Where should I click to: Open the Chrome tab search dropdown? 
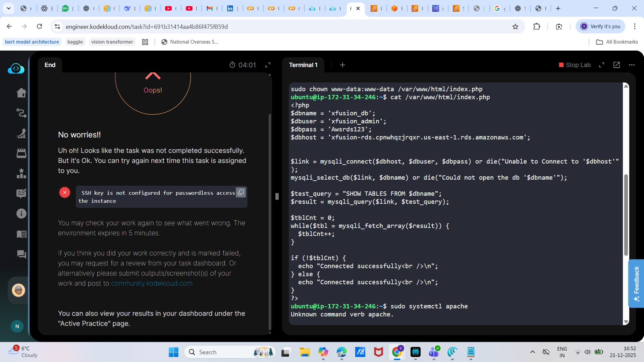tap(9, 8)
